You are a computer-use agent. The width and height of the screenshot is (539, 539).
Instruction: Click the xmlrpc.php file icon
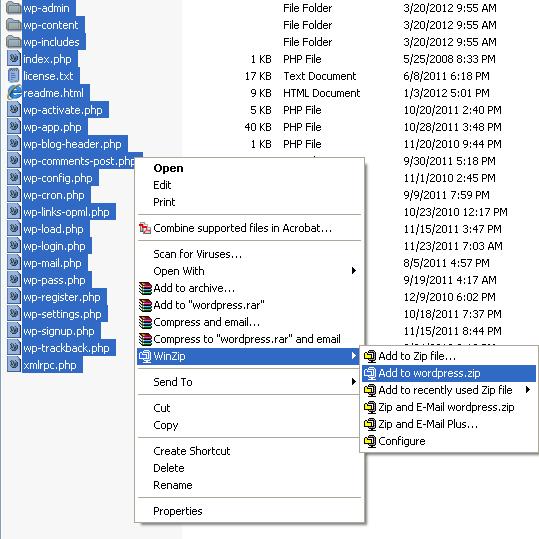pos(14,365)
